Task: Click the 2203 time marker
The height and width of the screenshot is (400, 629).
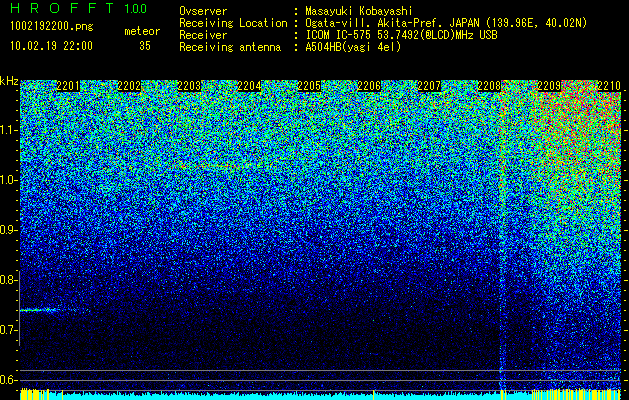Action: [x=189, y=86]
